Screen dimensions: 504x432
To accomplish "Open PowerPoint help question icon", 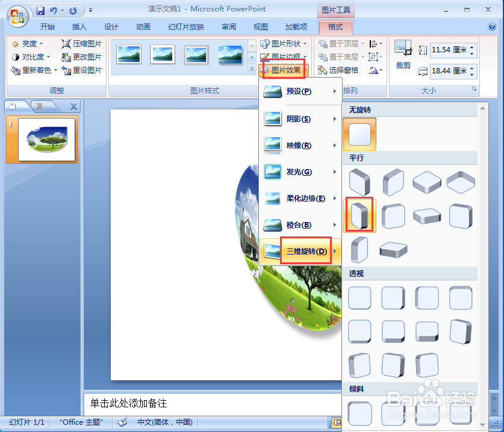I will (x=492, y=26).
